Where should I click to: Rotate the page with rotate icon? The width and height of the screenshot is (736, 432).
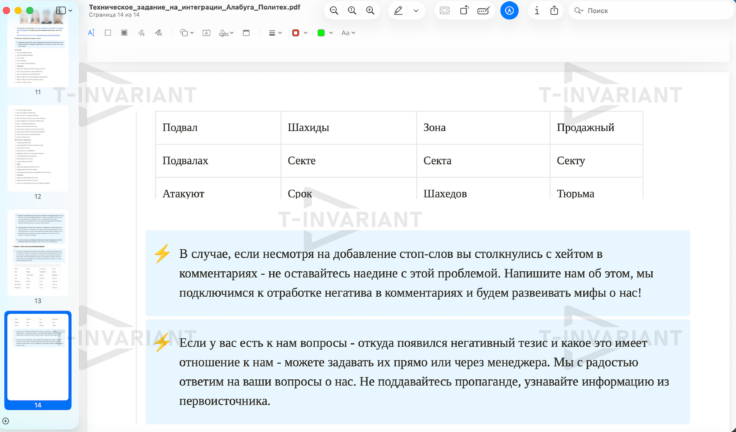(464, 10)
